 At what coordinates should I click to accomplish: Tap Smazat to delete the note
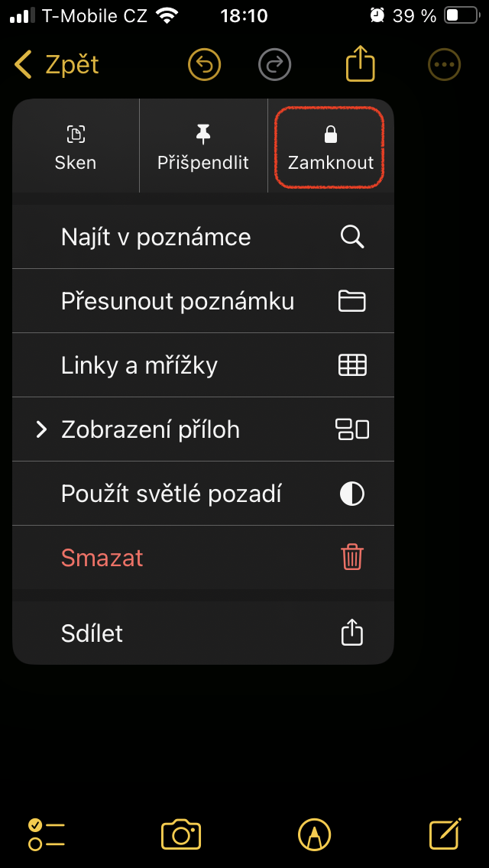(203, 558)
